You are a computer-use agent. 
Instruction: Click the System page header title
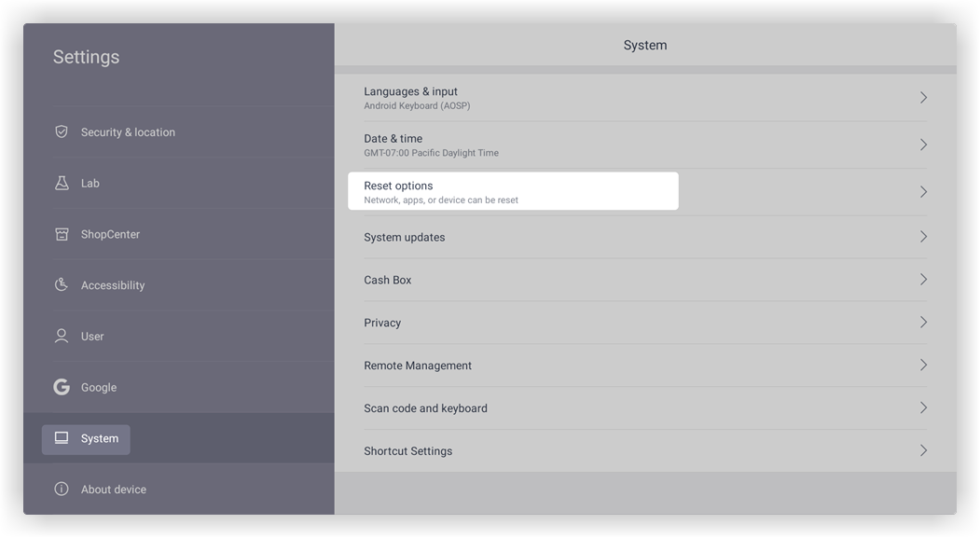point(645,45)
